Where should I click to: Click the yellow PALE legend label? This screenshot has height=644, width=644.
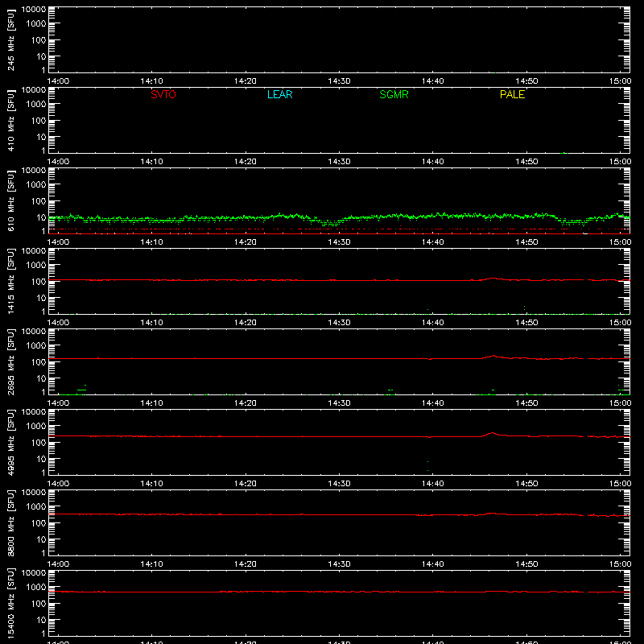(x=512, y=94)
